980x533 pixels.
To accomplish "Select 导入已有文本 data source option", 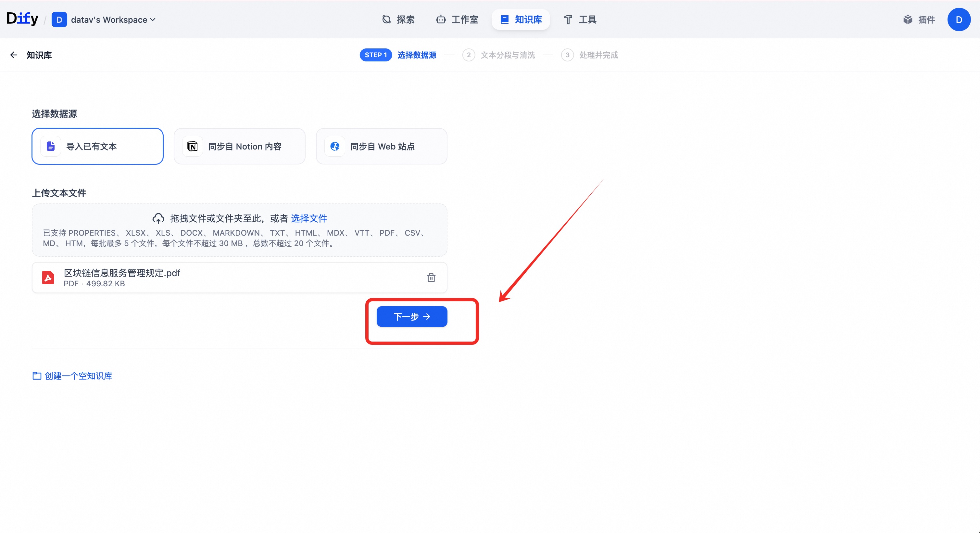I will point(97,146).
